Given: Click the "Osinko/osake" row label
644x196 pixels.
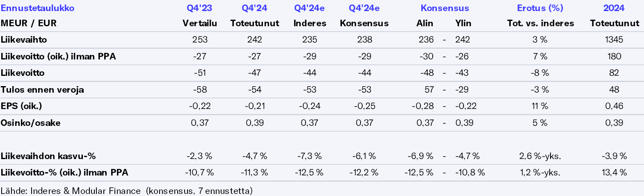Looking at the screenshot, I should point(30,123).
